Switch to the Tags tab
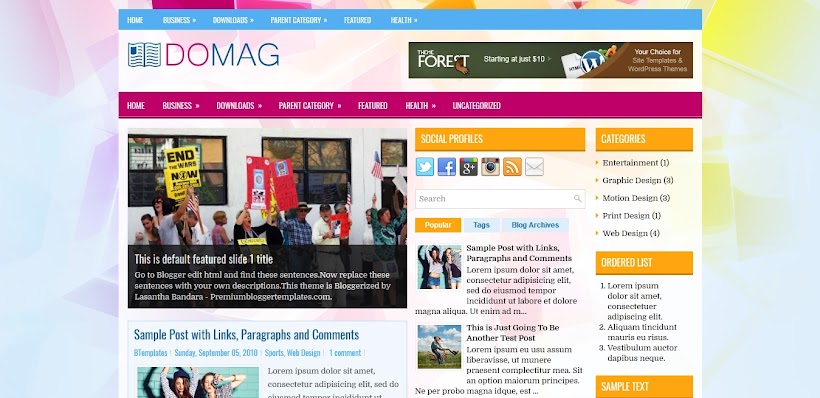Image resolution: width=820 pixels, height=398 pixels. 482,225
